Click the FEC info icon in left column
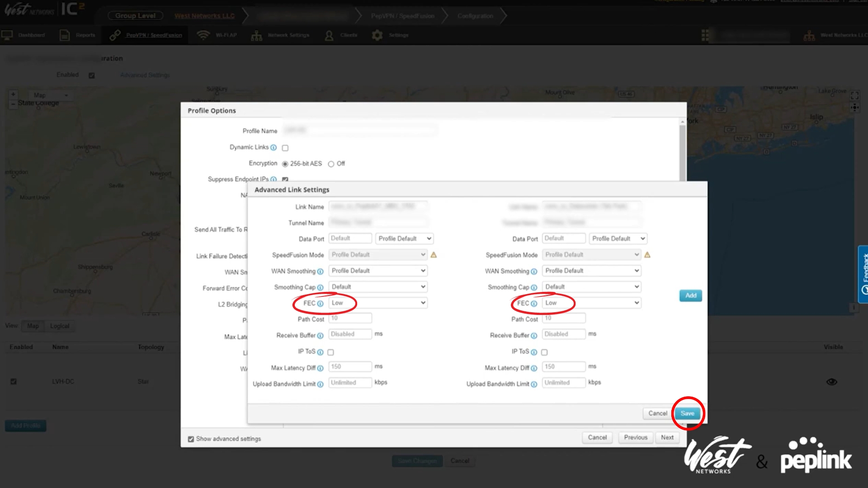868x488 pixels. (320, 304)
